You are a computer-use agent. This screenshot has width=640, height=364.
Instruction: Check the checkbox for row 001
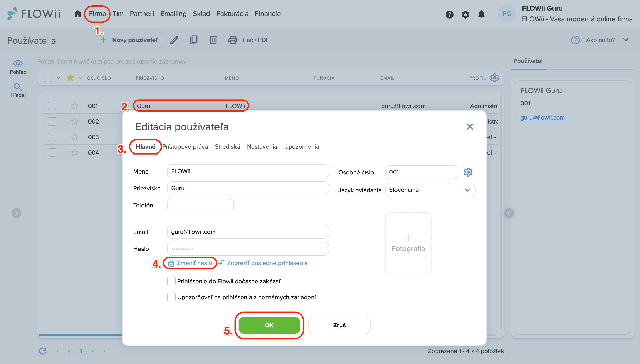[52, 106]
